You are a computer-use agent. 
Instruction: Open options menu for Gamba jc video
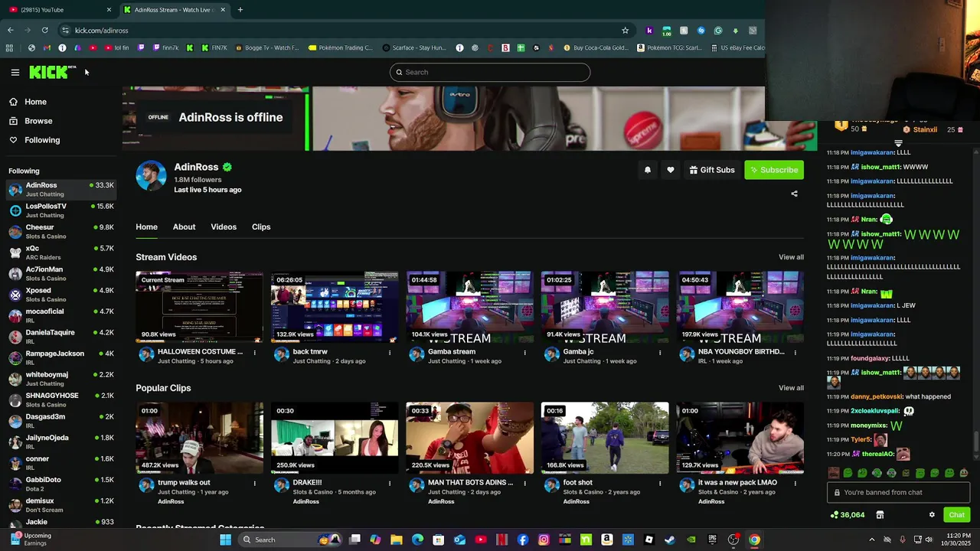pyautogui.click(x=660, y=353)
